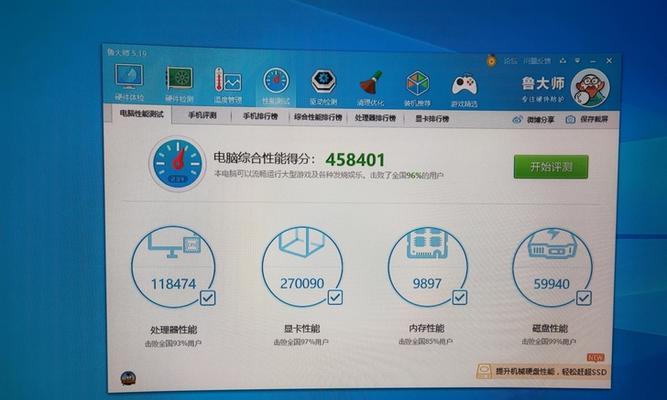Screen dimensions: 667x400
Task: Switch to 电脑性能测试 tab
Action: [142, 114]
